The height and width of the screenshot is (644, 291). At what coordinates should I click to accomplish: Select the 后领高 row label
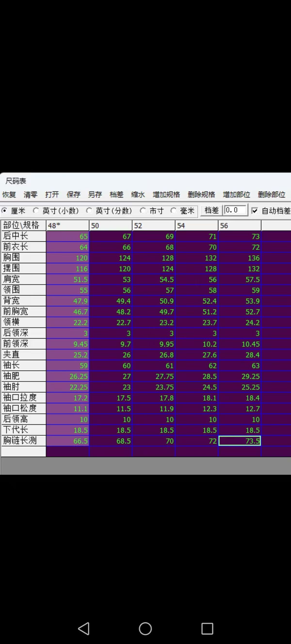24,419
